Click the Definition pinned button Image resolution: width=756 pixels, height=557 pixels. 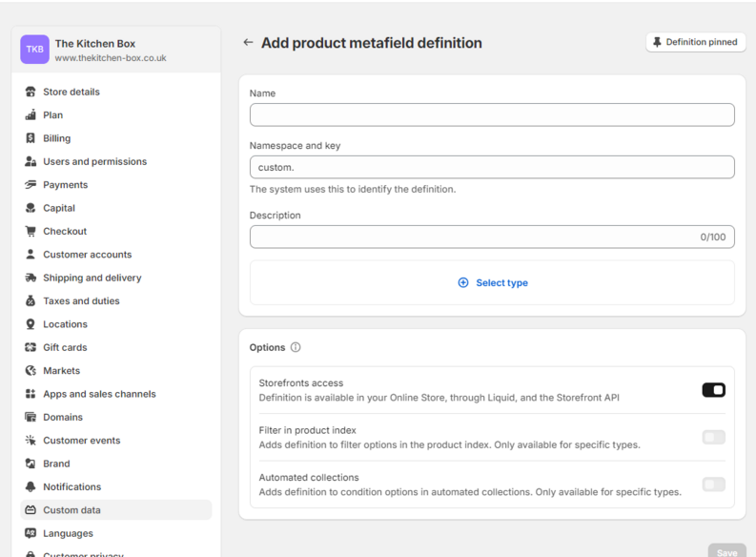tap(695, 42)
